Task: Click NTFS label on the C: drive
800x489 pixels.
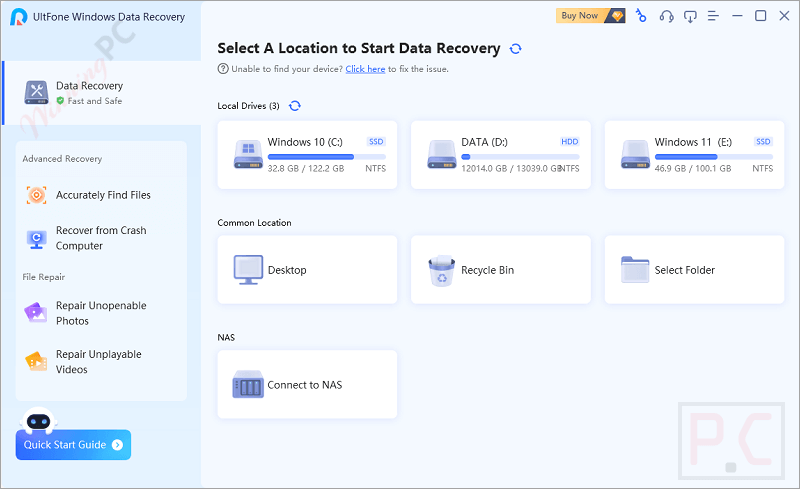Action: (376, 168)
